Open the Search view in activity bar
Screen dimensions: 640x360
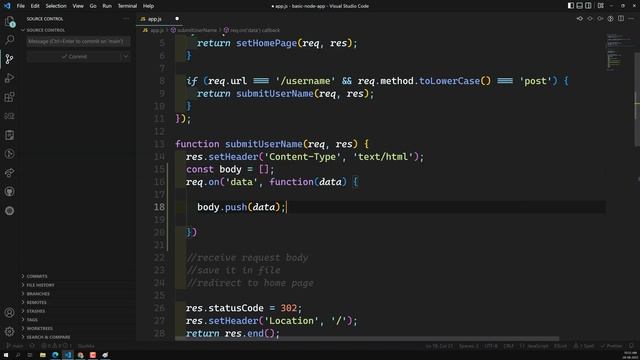click(9, 40)
